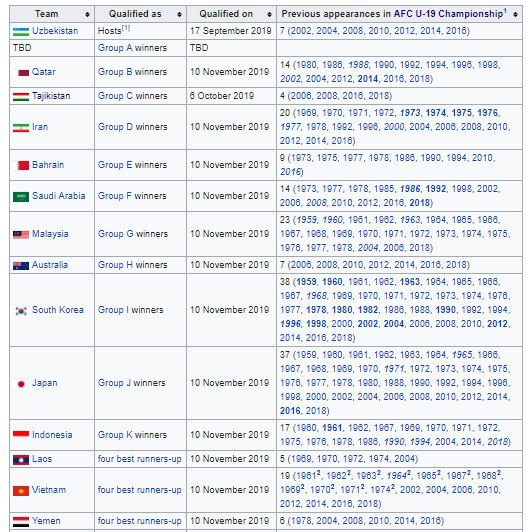Click the Iran flag icon
The width and height of the screenshot is (526, 532).
[x=21, y=128]
